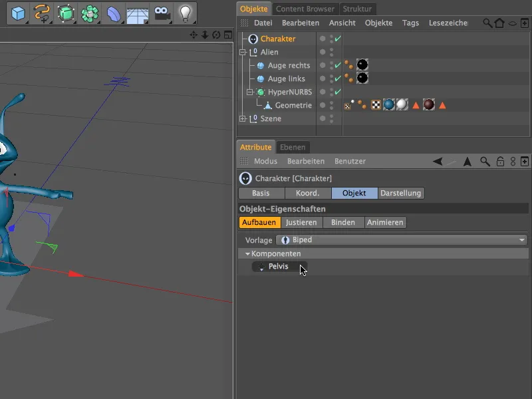Image resolution: width=532 pixels, height=399 pixels.
Task: Toggle Charakter layer dot
Action: click(x=323, y=39)
